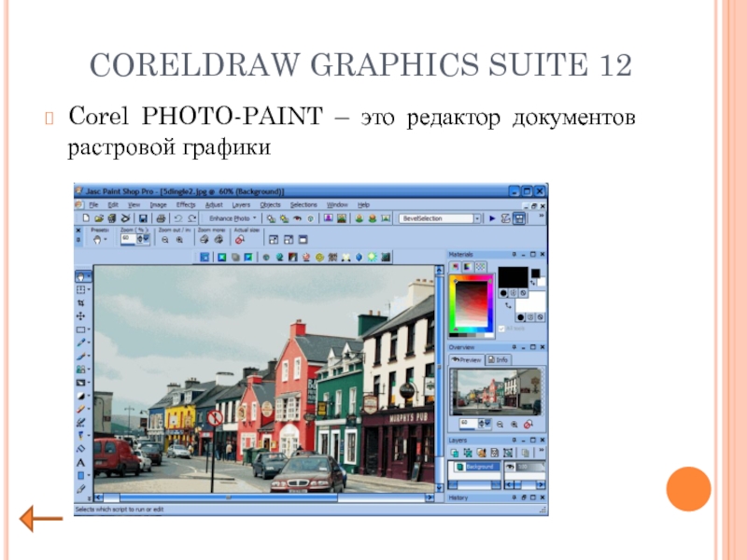Open the Help menu
The width and height of the screenshot is (747, 560).
tap(363, 204)
